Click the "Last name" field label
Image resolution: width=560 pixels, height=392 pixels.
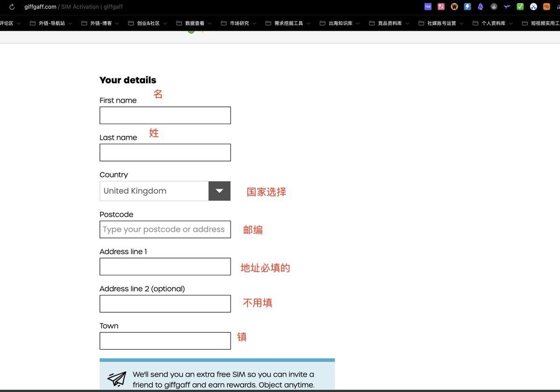[118, 138]
